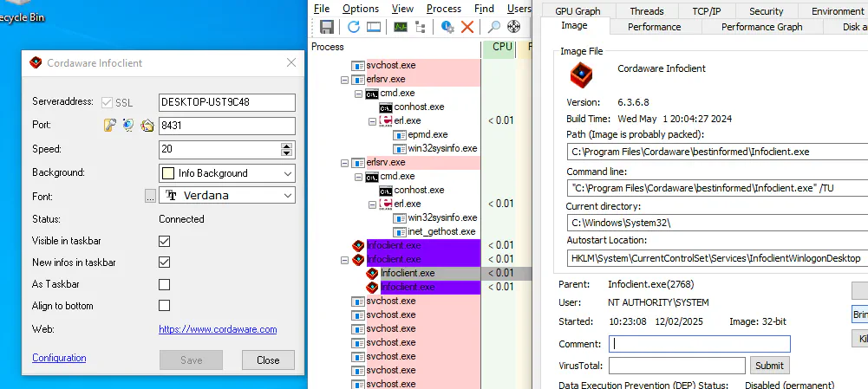Switch to the Threads tab
Image resolution: width=868 pixels, height=389 pixels.
tap(647, 11)
